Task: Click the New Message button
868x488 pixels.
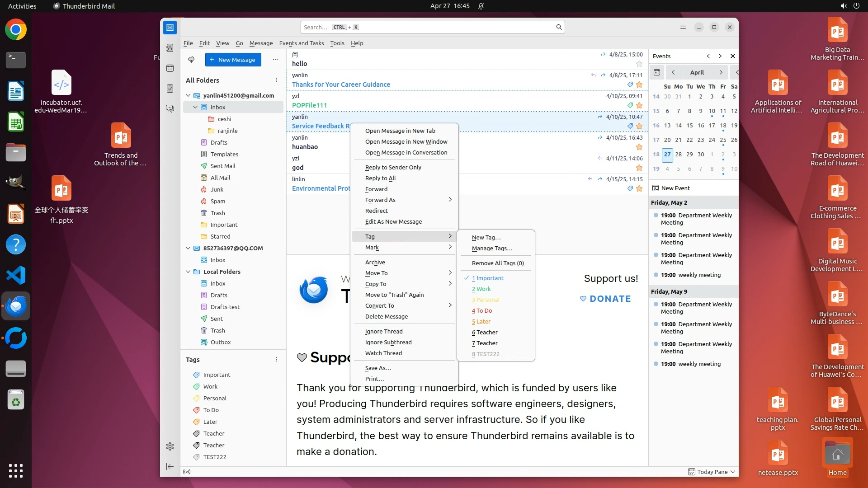Action: [x=233, y=60]
